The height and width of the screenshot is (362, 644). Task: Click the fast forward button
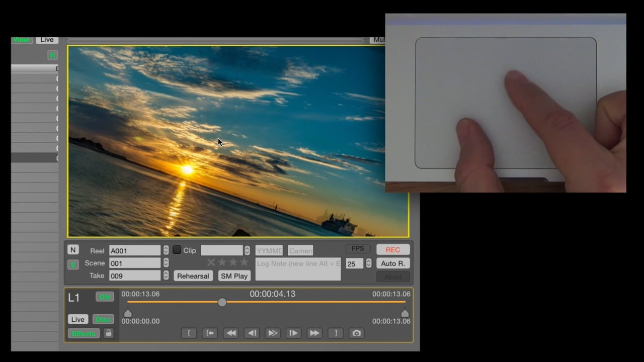(x=314, y=333)
